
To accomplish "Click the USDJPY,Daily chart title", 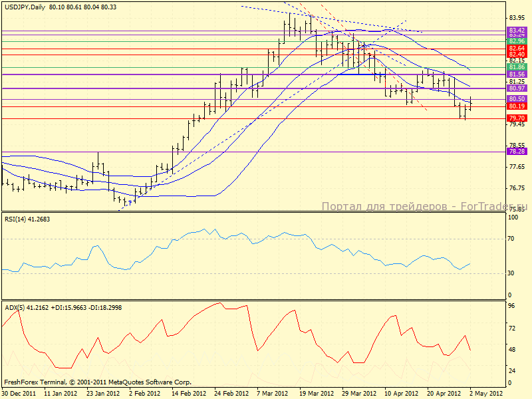I will 25,6.
